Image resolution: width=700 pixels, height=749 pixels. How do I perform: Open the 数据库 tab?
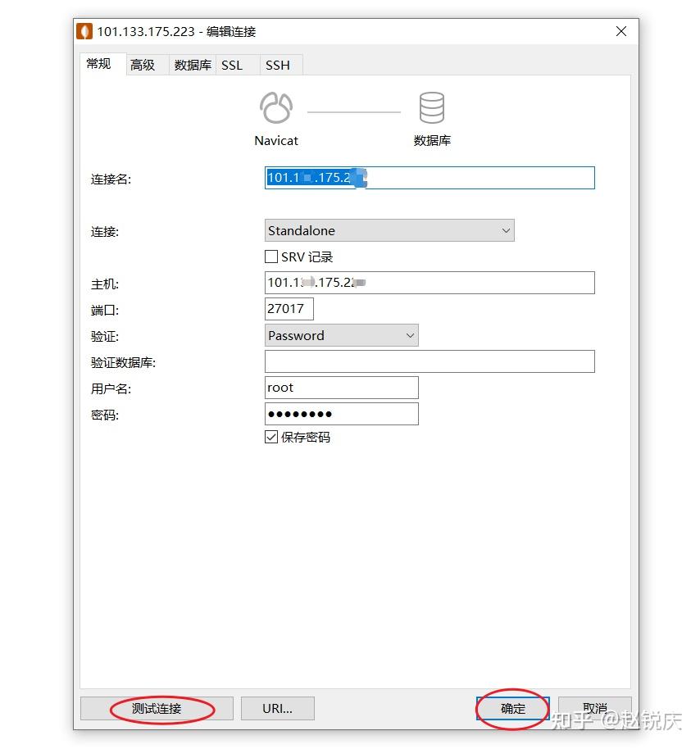pyautogui.click(x=193, y=65)
